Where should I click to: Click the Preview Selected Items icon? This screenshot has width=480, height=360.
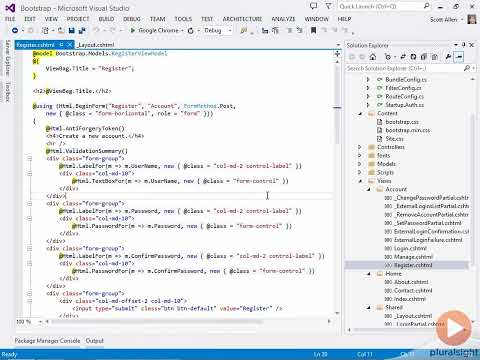(x=459, y=57)
